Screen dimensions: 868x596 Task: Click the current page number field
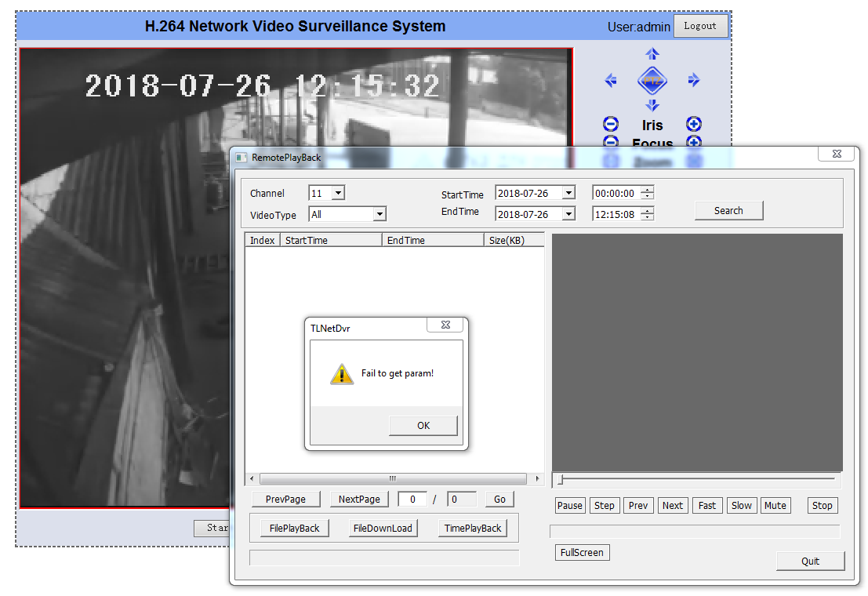[x=412, y=499]
